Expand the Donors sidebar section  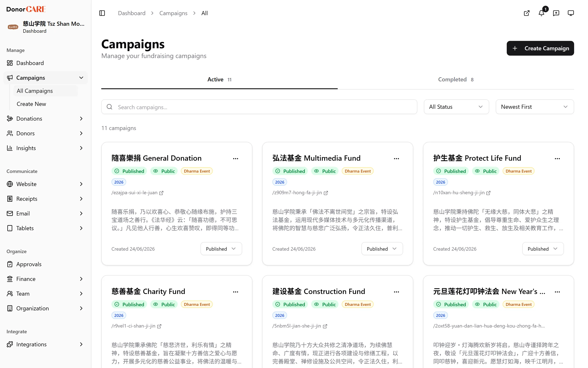[x=81, y=133]
